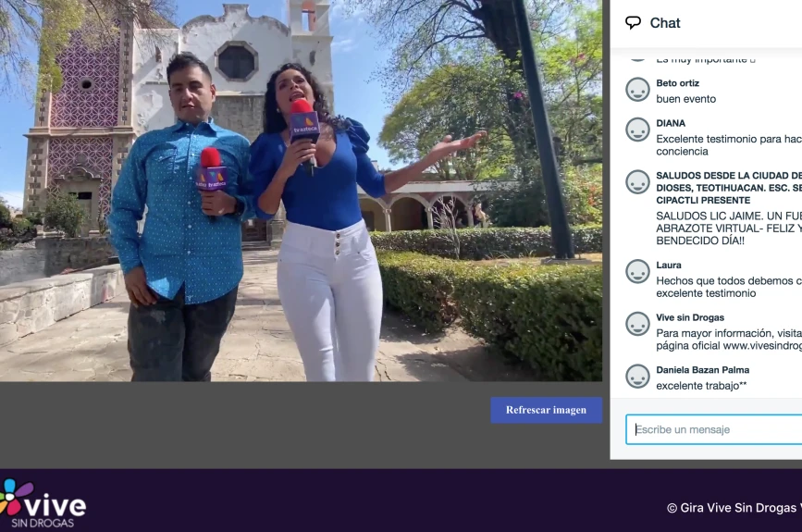Click the Chat speech bubble icon
Screen dimensions: 802x532
pos(634,22)
